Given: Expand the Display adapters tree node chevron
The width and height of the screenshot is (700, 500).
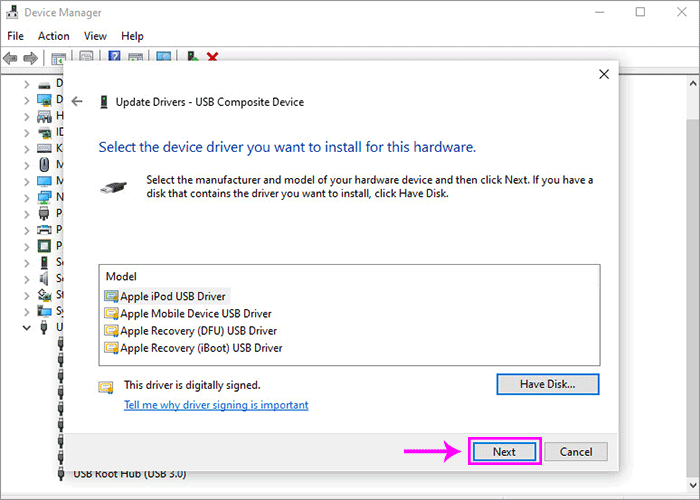Looking at the screenshot, I should click(x=26, y=100).
